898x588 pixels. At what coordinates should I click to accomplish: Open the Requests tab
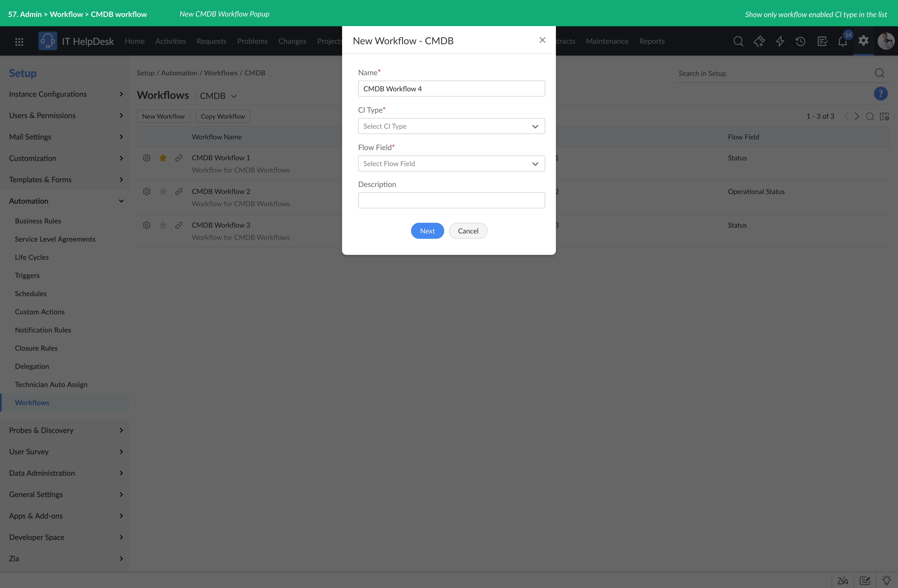pyautogui.click(x=211, y=41)
